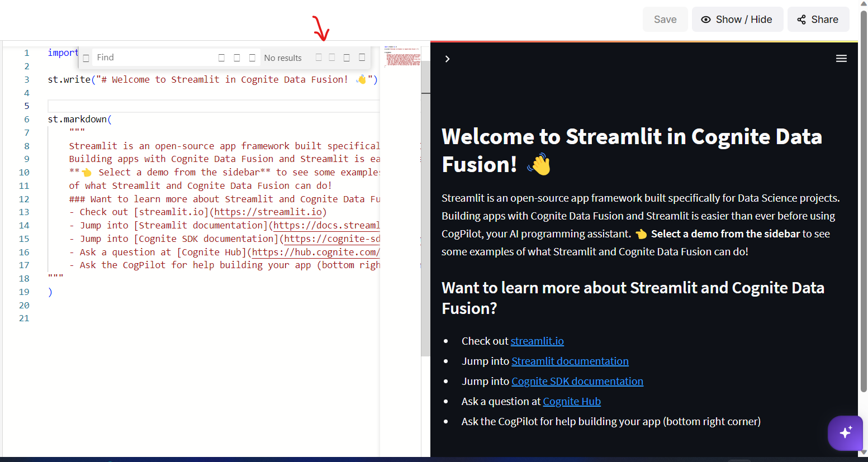
Task: Click line number 6
Action: tap(26, 120)
